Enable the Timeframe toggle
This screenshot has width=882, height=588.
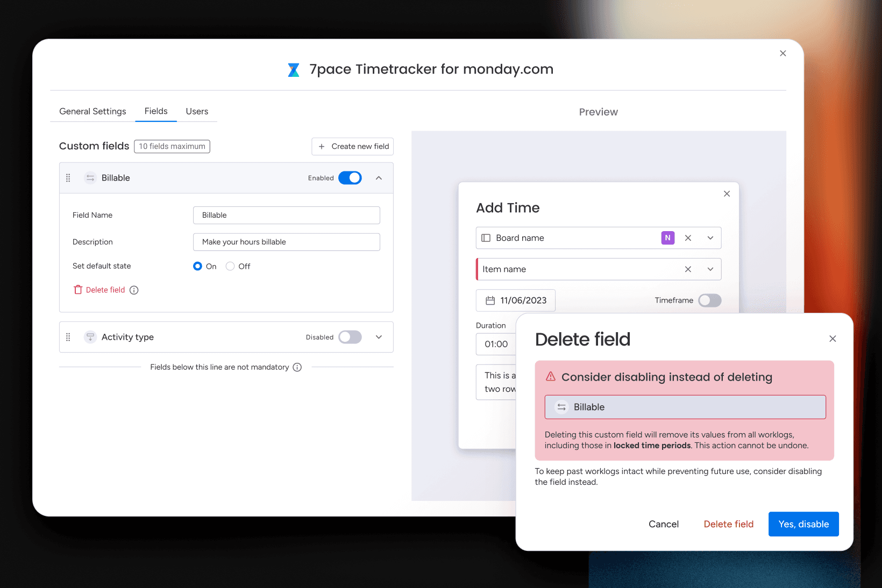tap(710, 300)
